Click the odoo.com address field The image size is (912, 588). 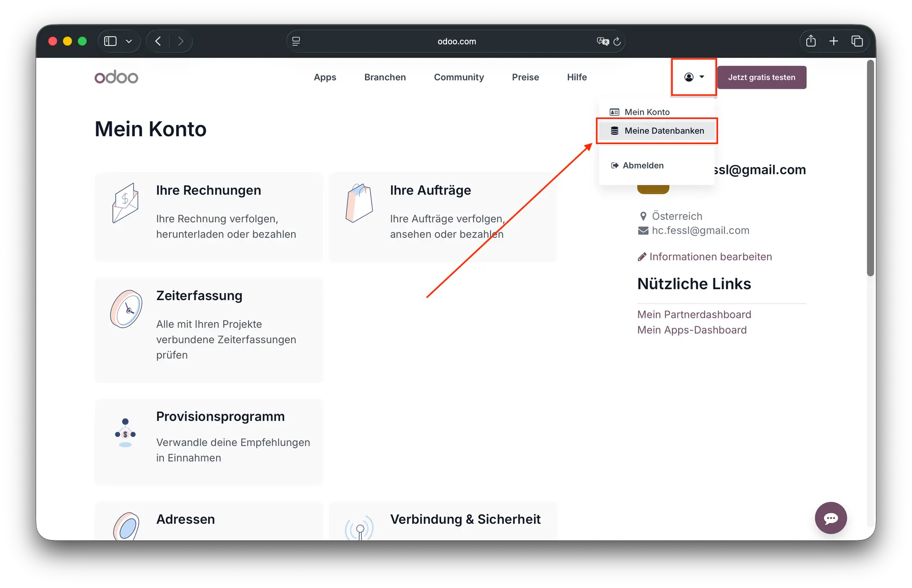pos(456,41)
